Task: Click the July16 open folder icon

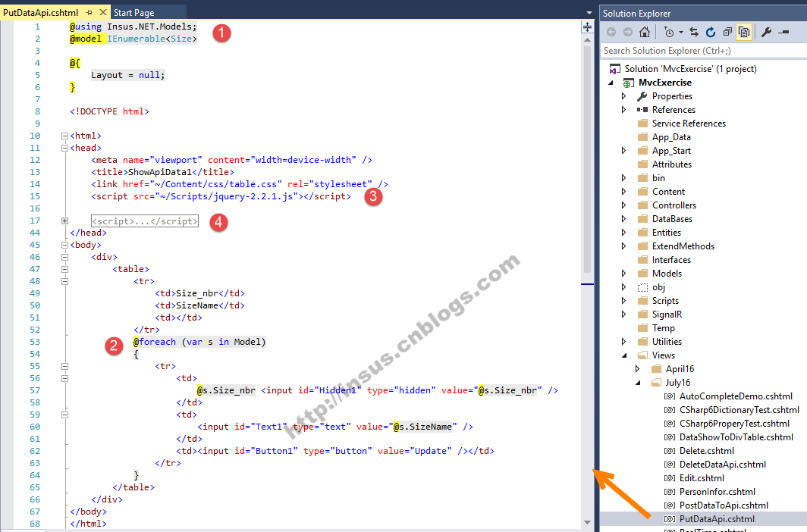Action: (656, 383)
